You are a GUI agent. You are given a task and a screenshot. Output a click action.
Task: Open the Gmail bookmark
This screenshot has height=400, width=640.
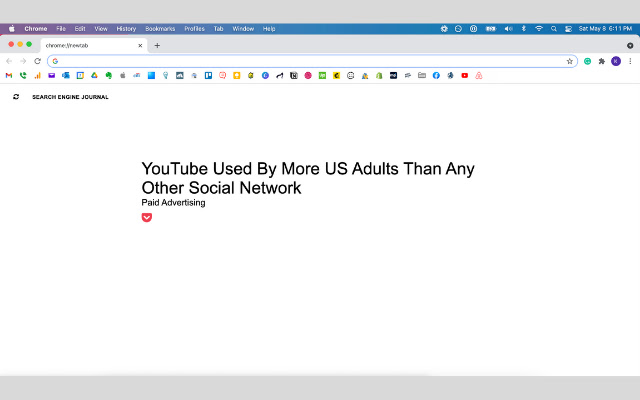pos(9,76)
